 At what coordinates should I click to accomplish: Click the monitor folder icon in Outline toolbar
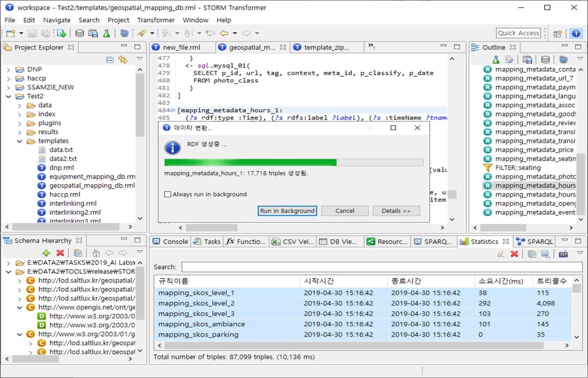click(x=563, y=59)
